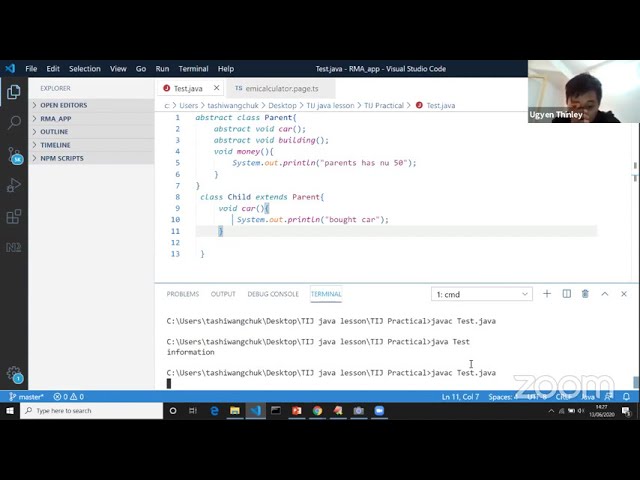The height and width of the screenshot is (480, 640).
Task: Open the Run and Debug view
Action: [x=13, y=185]
